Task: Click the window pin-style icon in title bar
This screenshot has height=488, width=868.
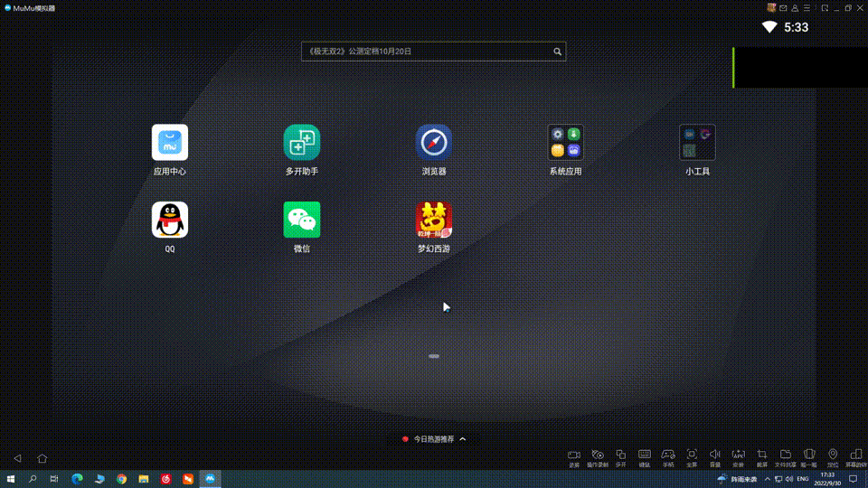Action: click(825, 8)
